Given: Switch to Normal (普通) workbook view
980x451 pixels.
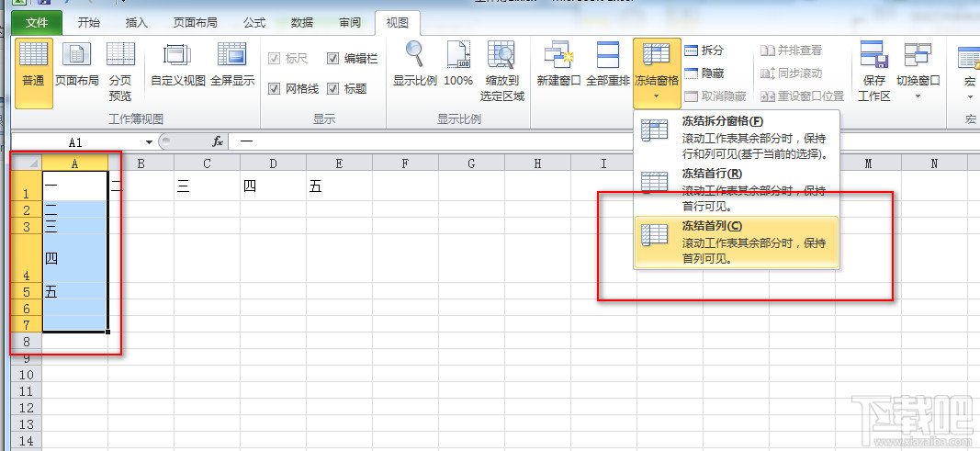Looking at the screenshot, I should click(x=34, y=73).
